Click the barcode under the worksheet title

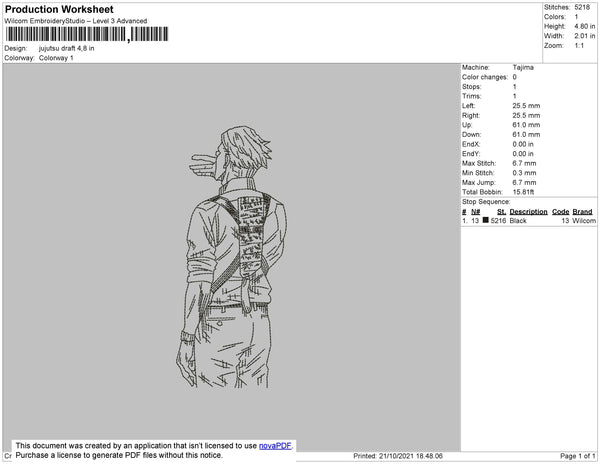point(87,34)
